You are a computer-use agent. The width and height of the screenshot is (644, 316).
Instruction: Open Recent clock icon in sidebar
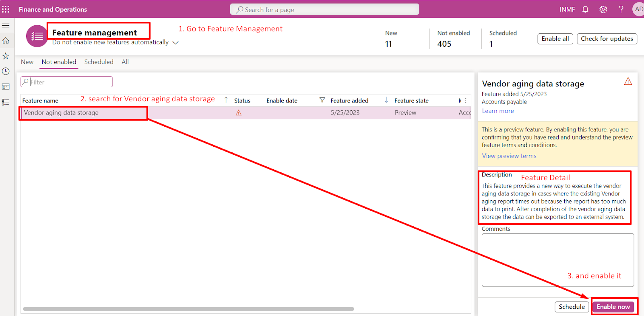(6, 71)
